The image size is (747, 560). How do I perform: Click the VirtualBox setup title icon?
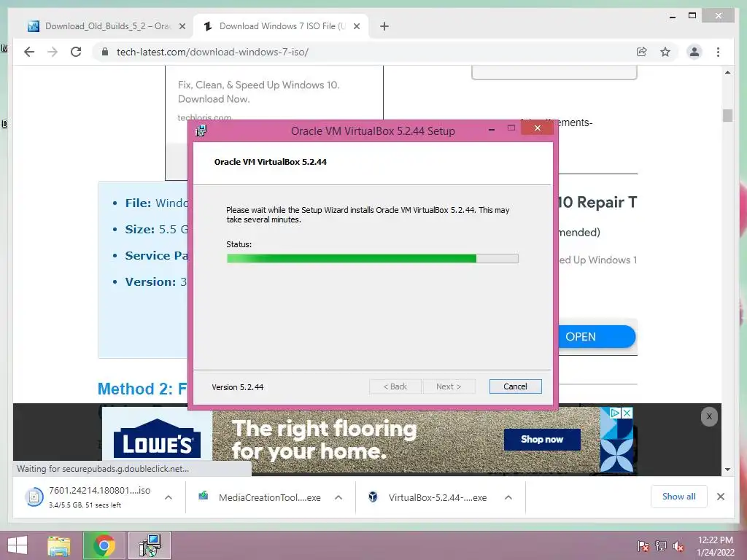pyautogui.click(x=201, y=131)
